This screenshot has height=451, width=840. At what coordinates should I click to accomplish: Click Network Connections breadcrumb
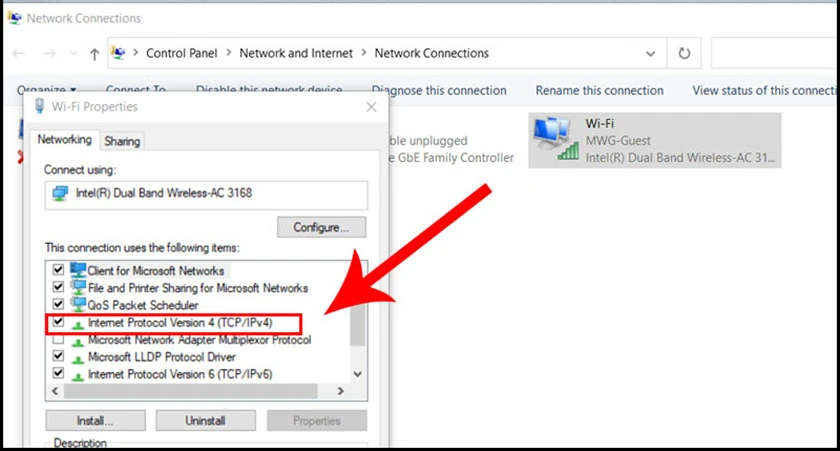coord(431,53)
